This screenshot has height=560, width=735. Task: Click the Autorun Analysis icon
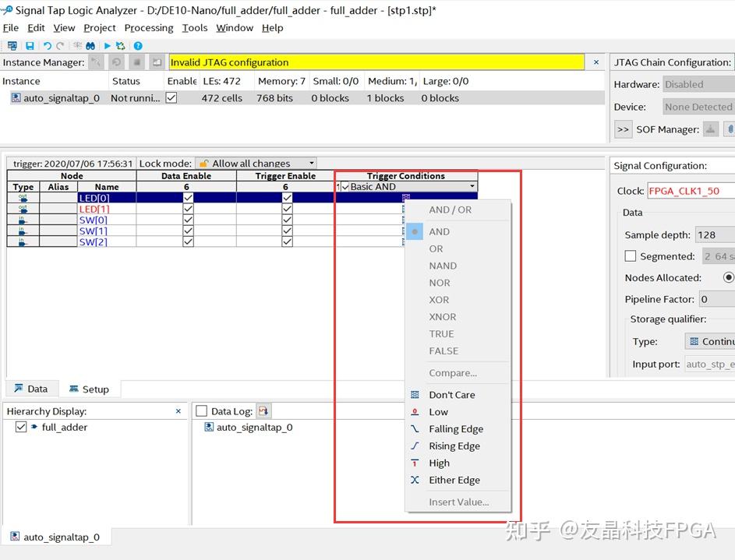121,45
